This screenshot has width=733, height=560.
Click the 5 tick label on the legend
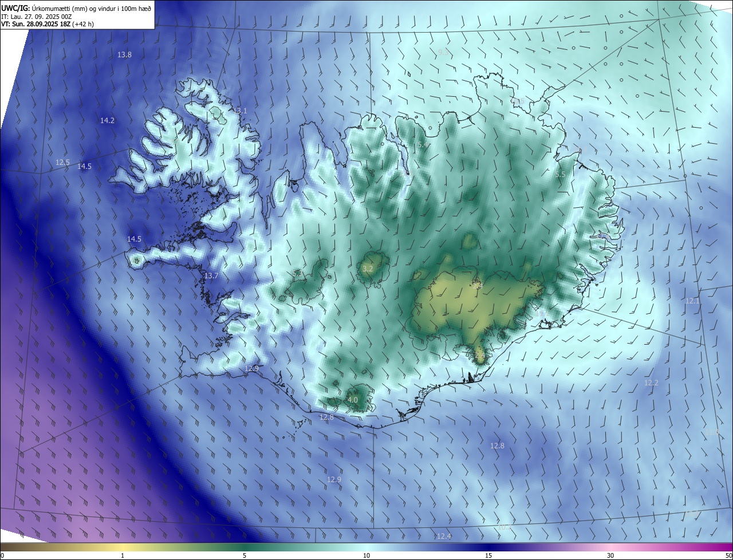coord(245,556)
